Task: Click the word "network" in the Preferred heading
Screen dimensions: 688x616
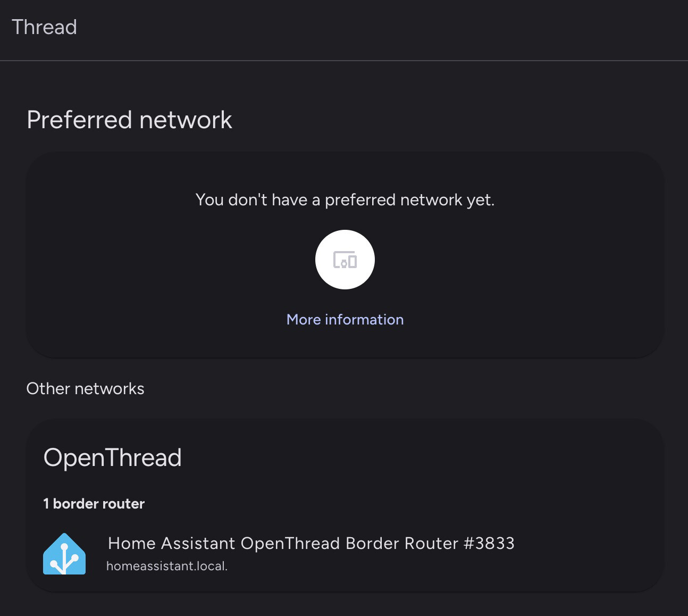Action: tap(186, 120)
